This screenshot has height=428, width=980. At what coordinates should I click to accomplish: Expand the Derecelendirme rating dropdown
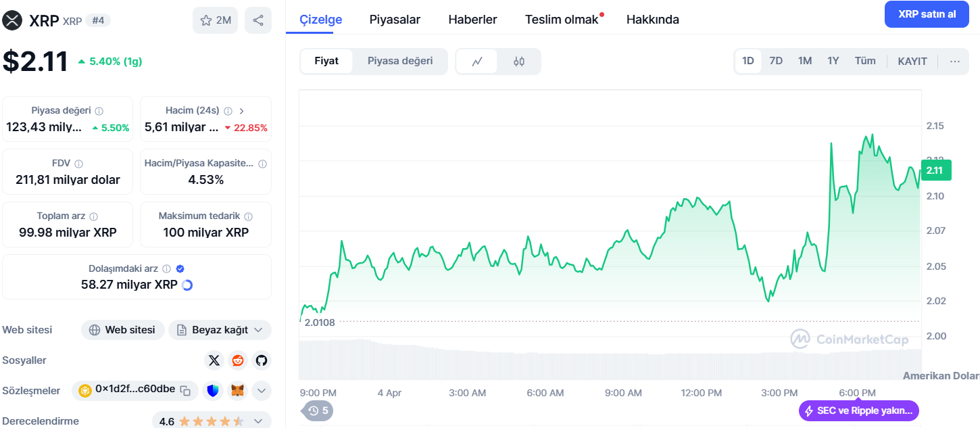coord(258,421)
